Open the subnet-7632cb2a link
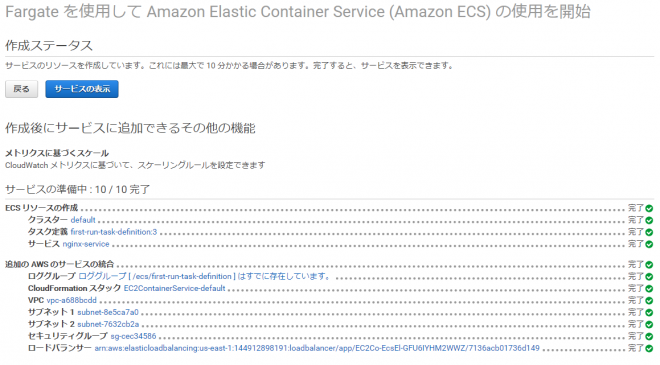 pyautogui.click(x=108, y=324)
